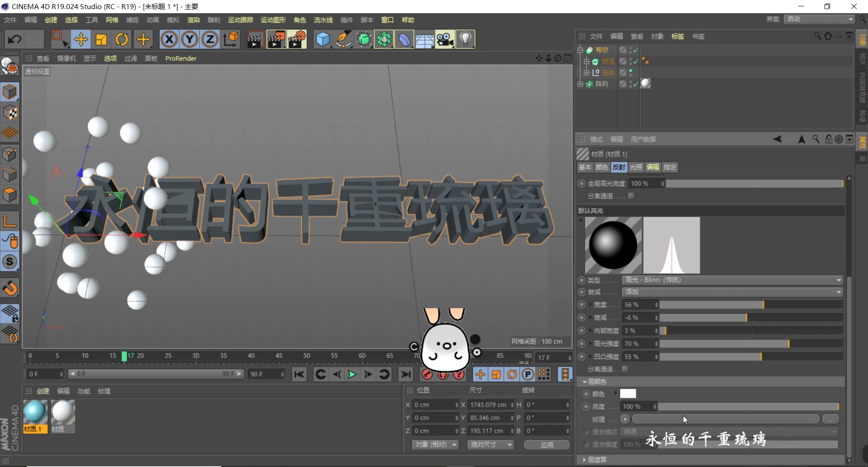Click the 应用 button in coordinates panel
The height and width of the screenshot is (467, 868).
tap(546, 445)
